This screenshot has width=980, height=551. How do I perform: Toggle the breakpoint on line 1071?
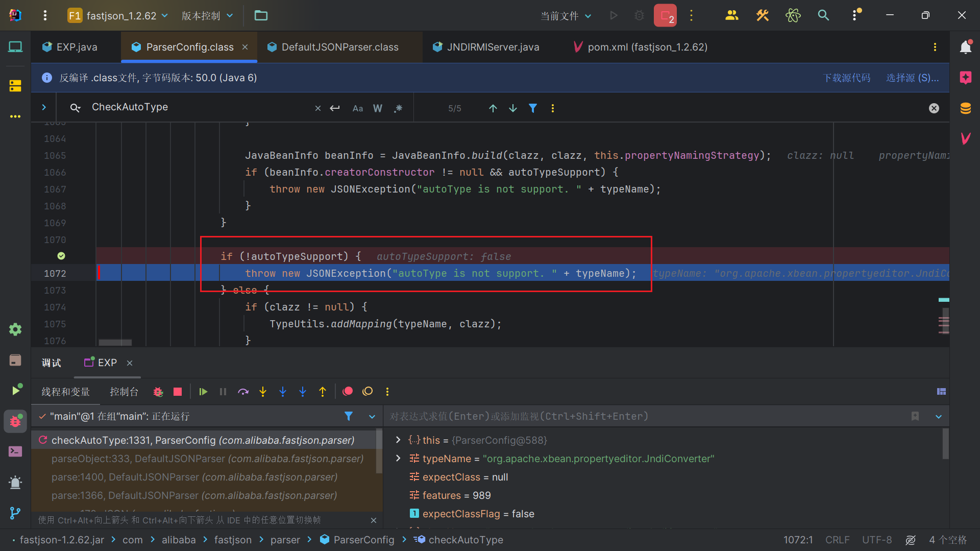click(x=61, y=256)
